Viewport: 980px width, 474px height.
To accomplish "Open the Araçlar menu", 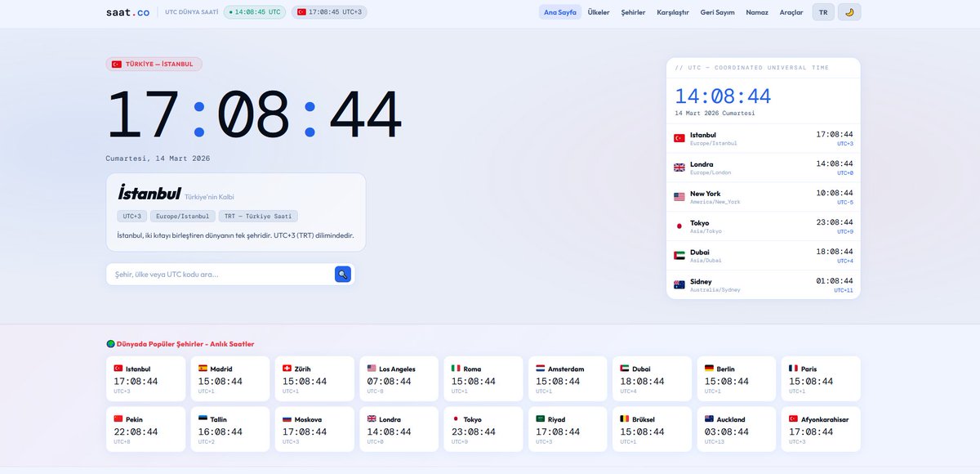I will tap(791, 12).
